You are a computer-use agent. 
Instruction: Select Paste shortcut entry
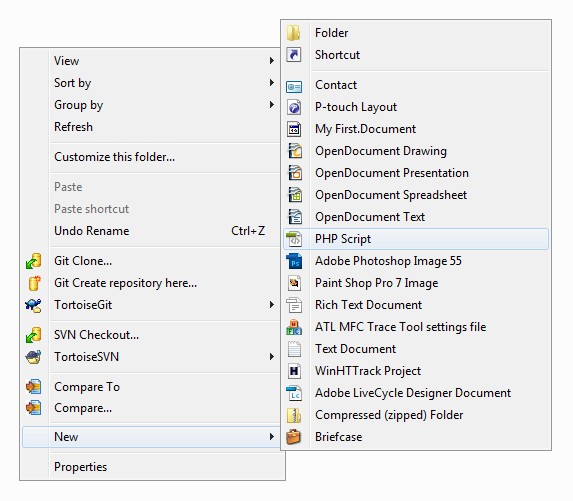tap(152, 209)
